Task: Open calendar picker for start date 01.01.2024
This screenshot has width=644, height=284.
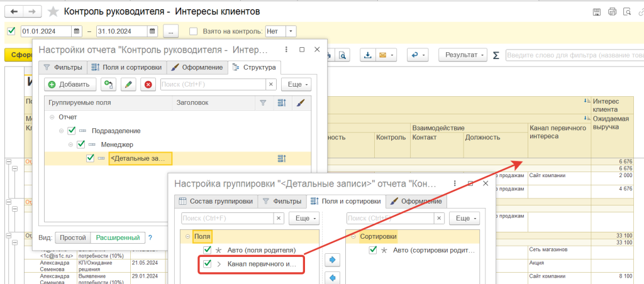Action: 77,31
